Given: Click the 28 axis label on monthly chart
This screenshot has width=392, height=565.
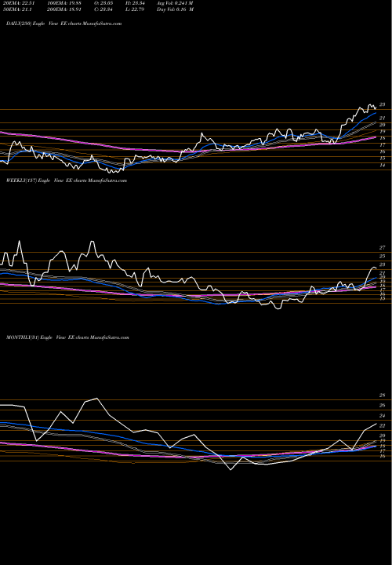Looking at the screenshot, I should pyautogui.click(x=383, y=395).
